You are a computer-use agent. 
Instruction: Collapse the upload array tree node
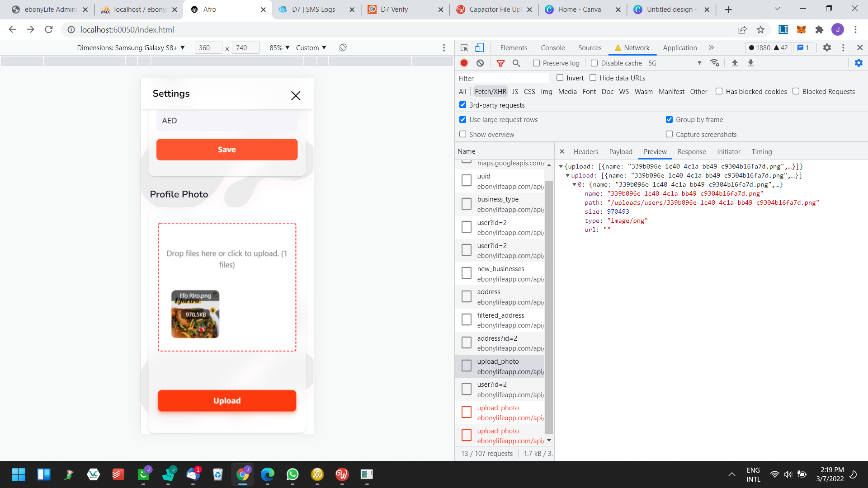[567, 175]
